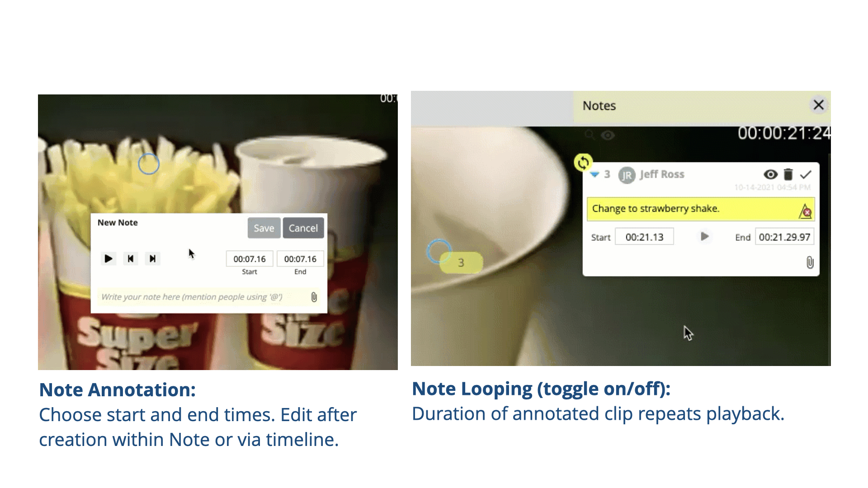The width and height of the screenshot is (868, 488).
Task: Close the Notes panel
Action: [819, 104]
